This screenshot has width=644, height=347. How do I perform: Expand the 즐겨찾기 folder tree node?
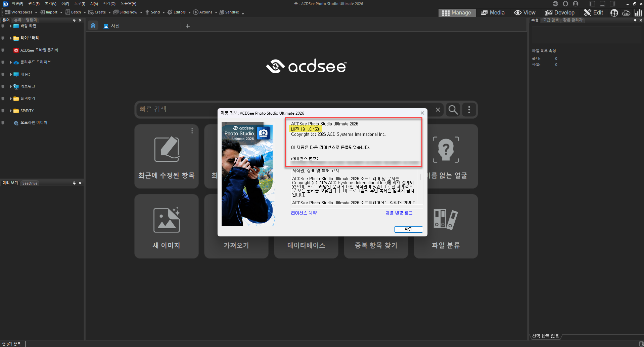[x=11, y=99]
